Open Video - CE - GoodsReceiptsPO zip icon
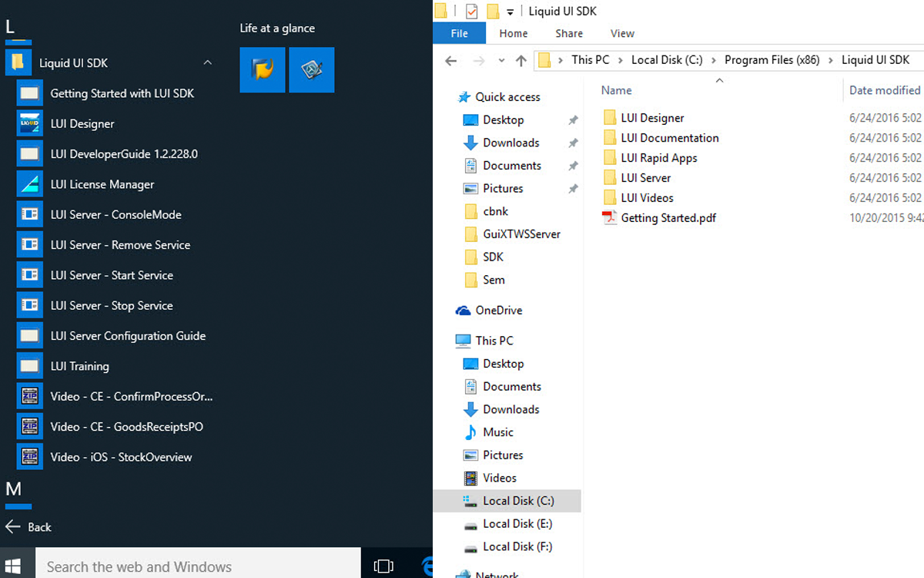Viewport: 924px width, 578px height. [29, 427]
